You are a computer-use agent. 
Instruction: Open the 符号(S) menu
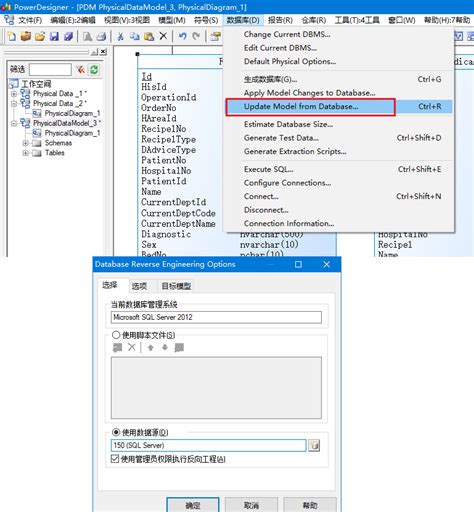pyautogui.click(x=206, y=20)
